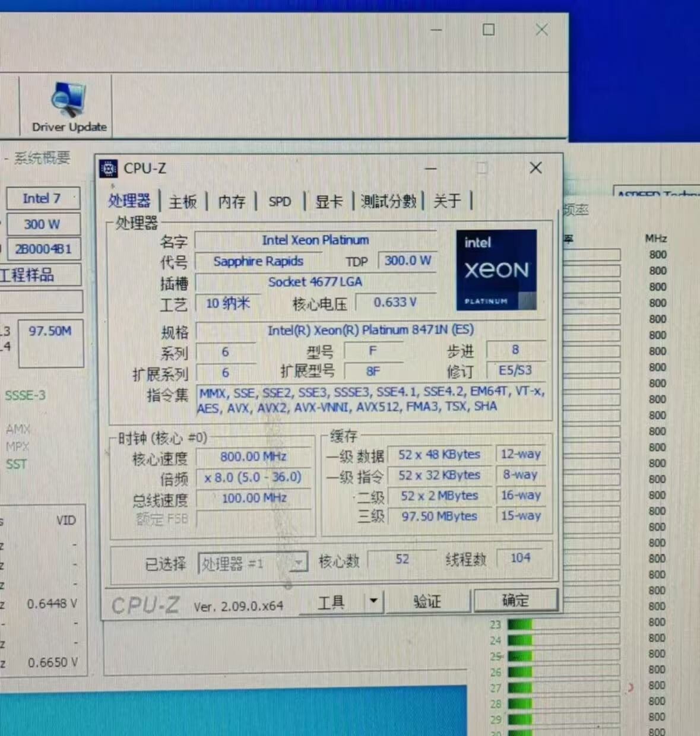Click the Socket 4677 LGA field
Image resolution: width=700 pixels, height=736 pixels.
tap(316, 281)
